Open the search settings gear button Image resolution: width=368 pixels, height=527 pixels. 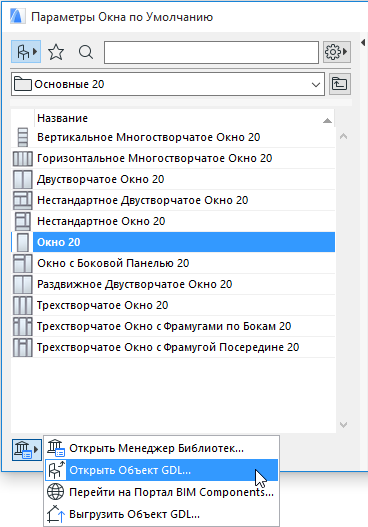pos(336,52)
